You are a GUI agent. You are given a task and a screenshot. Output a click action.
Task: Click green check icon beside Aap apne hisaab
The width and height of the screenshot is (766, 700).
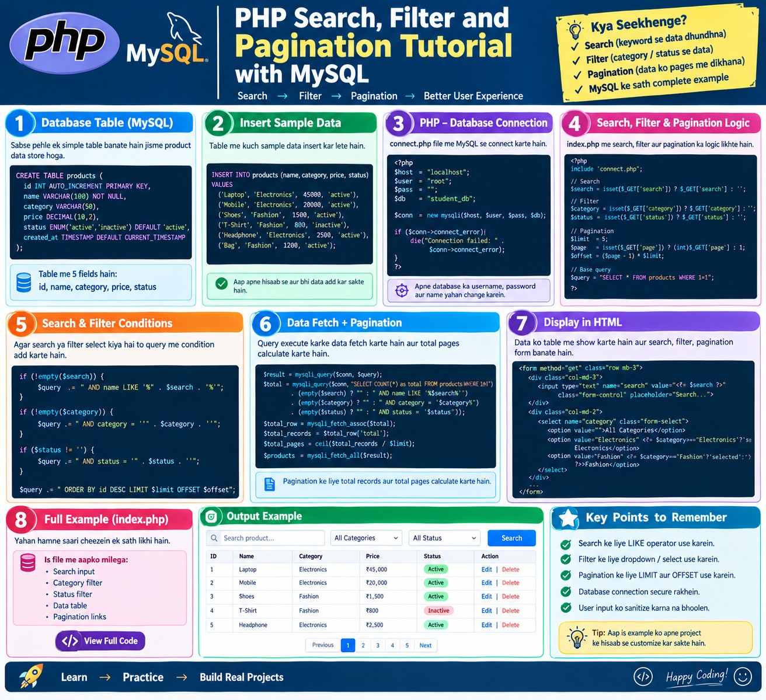[x=221, y=284]
